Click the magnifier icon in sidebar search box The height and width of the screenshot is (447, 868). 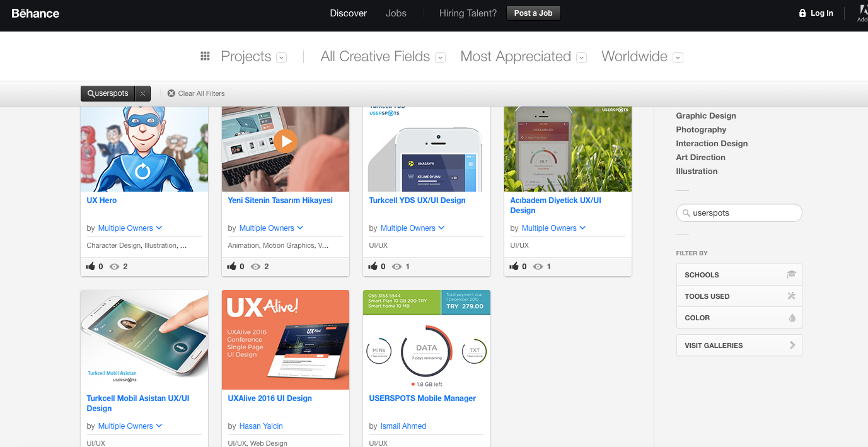(x=686, y=213)
